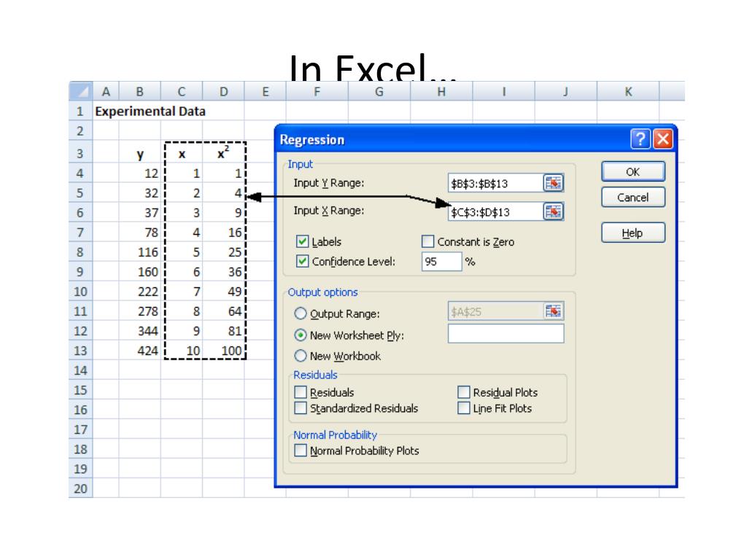Select column D header
The width and height of the screenshot is (747, 560).
[x=223, y=91]
